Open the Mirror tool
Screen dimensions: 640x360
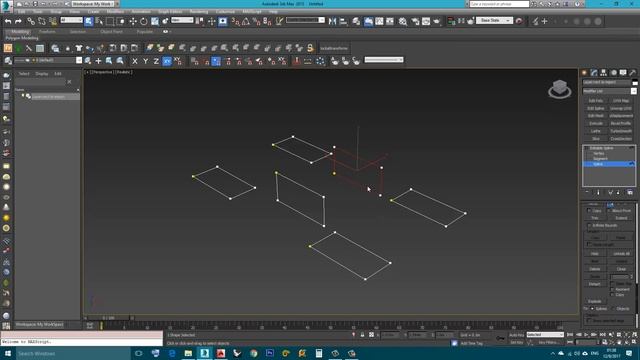click(332, 21)
